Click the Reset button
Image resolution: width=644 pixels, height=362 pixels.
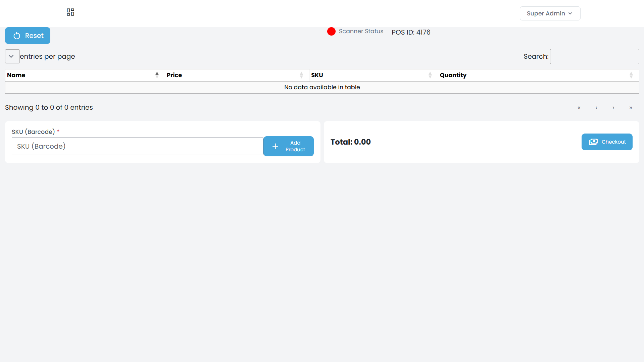pos(28,36)
